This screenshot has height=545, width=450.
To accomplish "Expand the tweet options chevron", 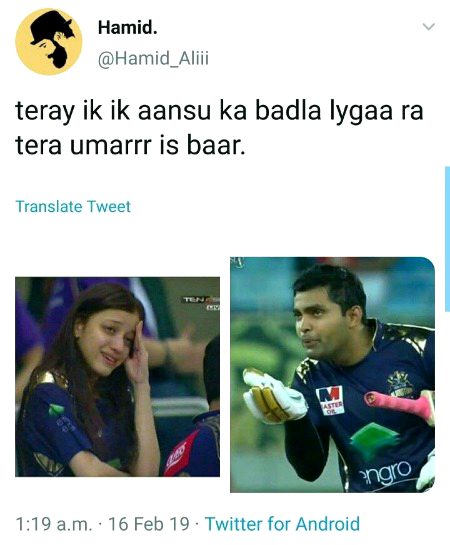I will (429, 27).
